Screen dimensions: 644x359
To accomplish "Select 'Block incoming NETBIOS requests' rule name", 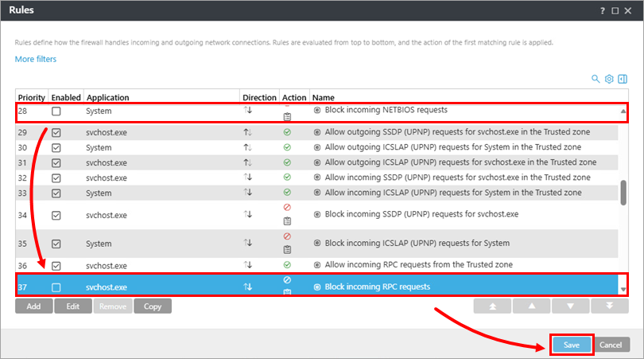I will pos(386,110).
